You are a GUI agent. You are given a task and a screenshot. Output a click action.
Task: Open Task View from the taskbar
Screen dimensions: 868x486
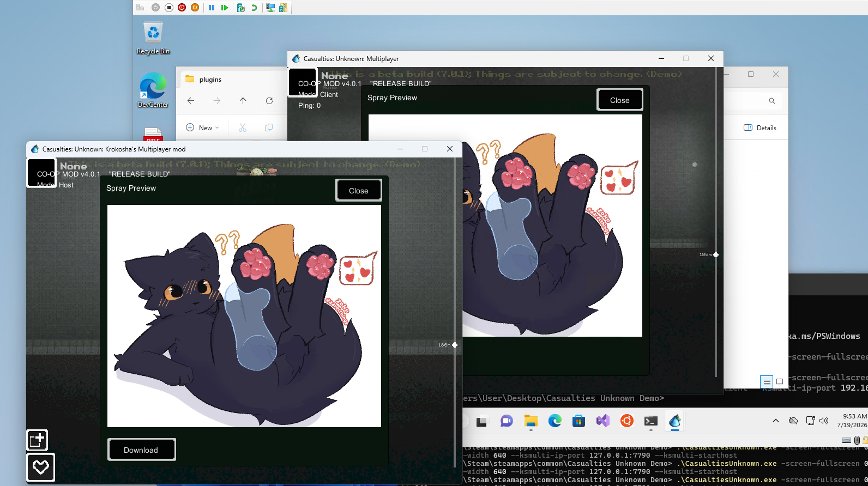[x=482, y=421]
